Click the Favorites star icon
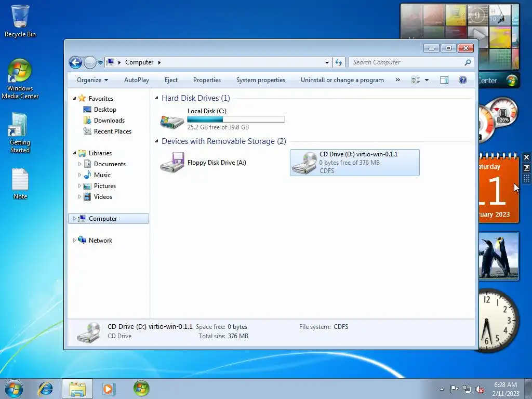The width and height of the screenshot is (532, 399). pos(82,98)
